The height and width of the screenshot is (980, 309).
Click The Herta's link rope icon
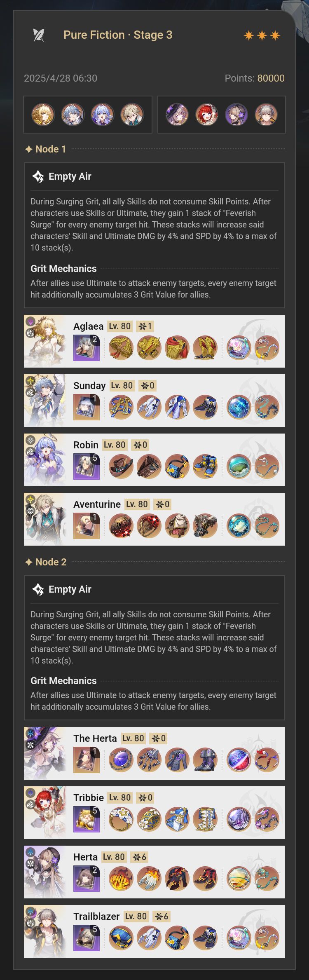(x=267, y=760)
